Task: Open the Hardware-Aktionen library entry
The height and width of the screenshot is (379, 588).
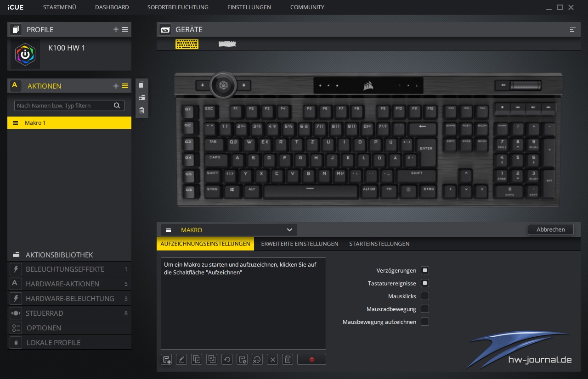Action: [x=69, y=284]
